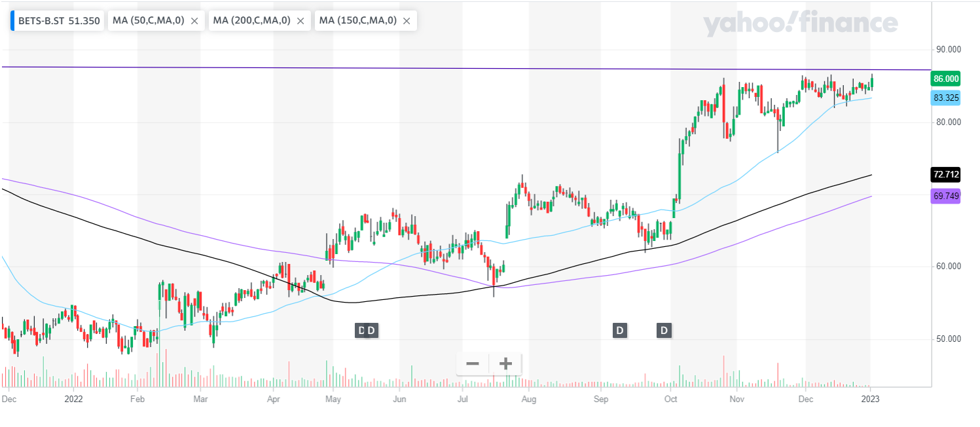The height and width of the screenshot is (427, 980).
Task: Close the MA (150,C,MA,0) study chip
Action: pyautogui.click(x=407, y=21)
